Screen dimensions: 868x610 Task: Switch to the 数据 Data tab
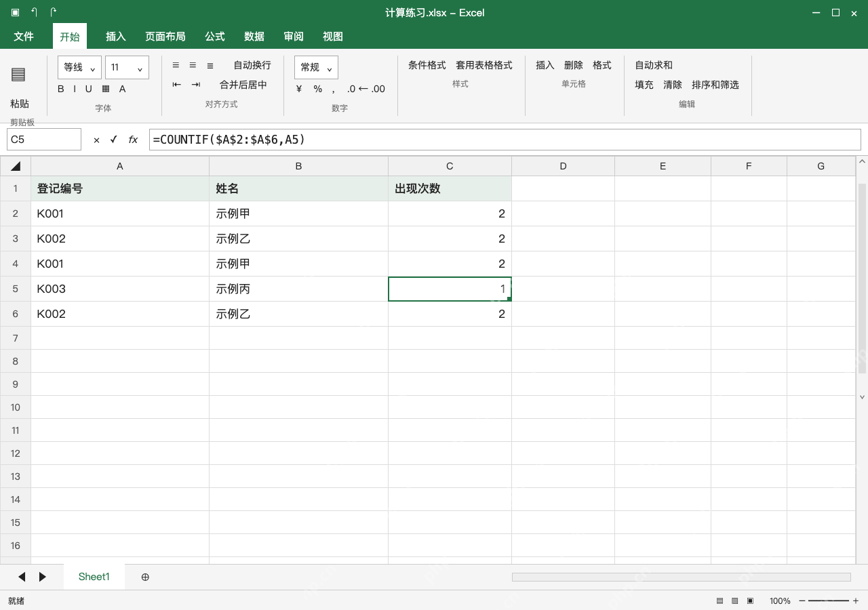254,37
